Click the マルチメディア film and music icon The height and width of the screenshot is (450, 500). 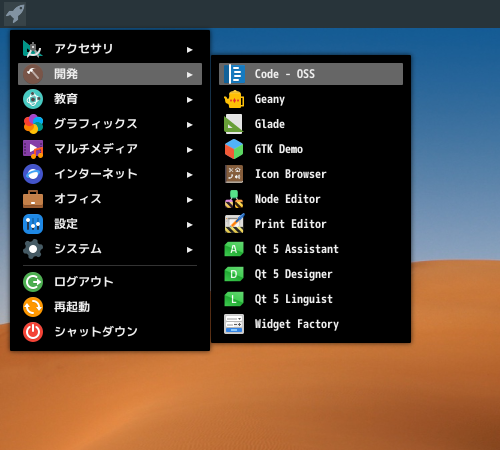coord(33,149)
